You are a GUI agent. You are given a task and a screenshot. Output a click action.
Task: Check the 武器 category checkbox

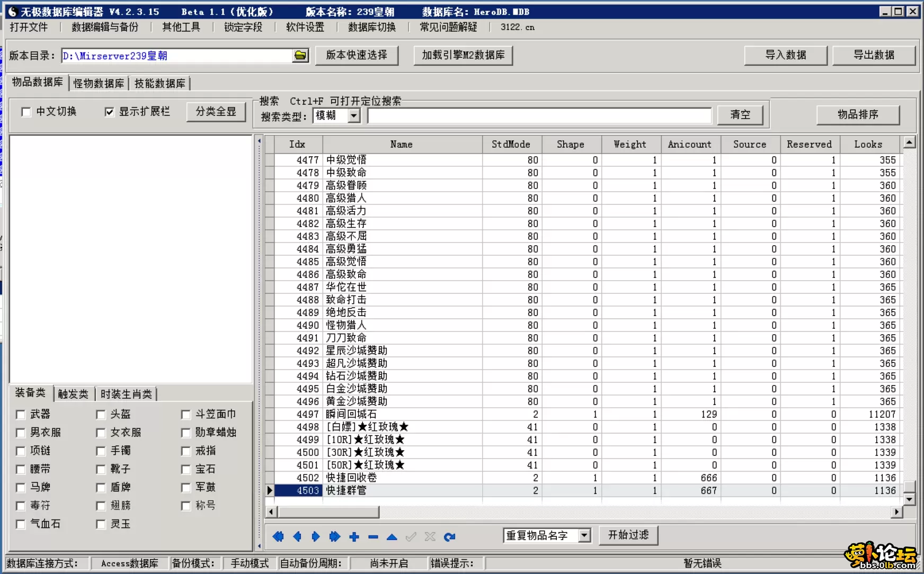(x=21, y=415)
